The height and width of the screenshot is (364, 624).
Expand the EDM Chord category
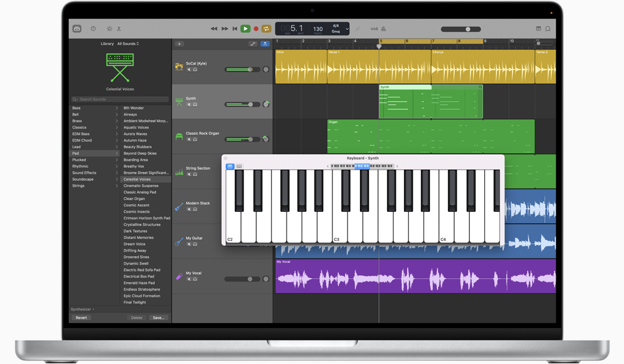(117, 140)
